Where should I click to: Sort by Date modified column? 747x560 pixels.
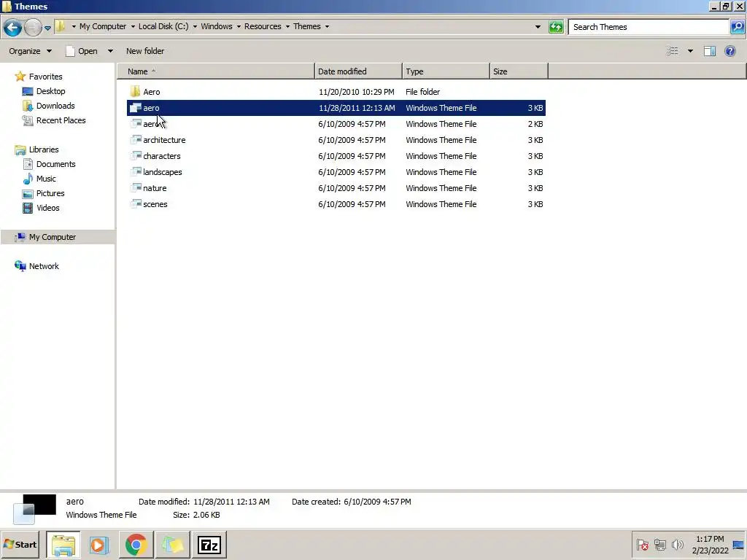(x=358, y=71)
